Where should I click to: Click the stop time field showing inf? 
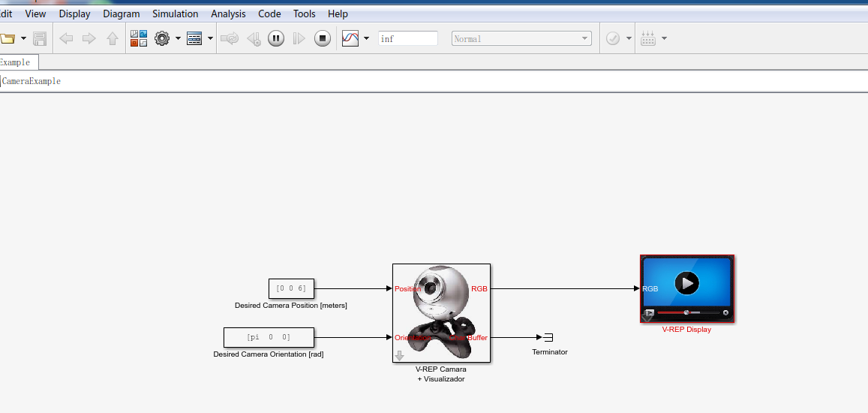pos(408,38)
